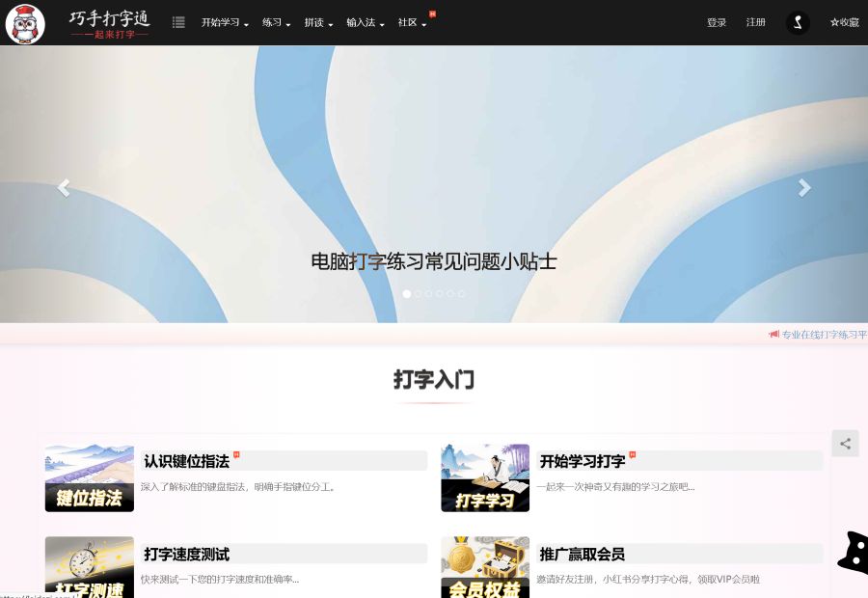
Task: Open the 打字速度测试 speed test link
Action: click(189, 554)
